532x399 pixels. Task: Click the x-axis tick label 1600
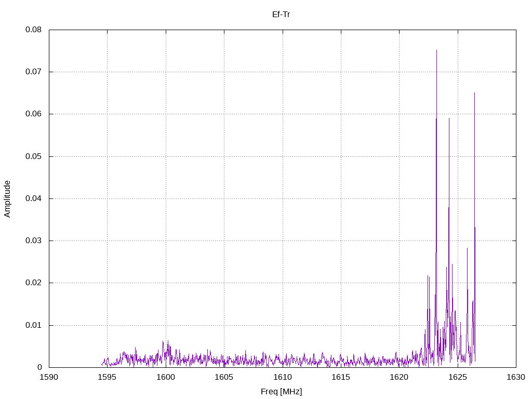[166, 377]
